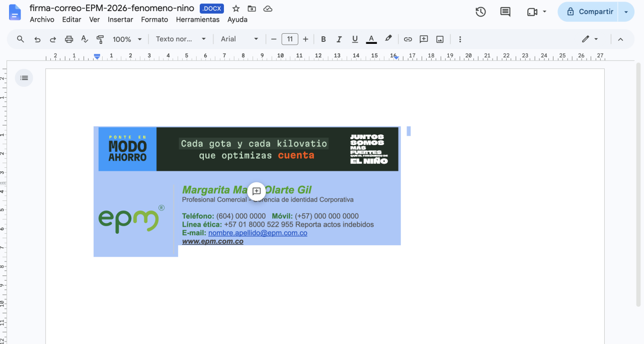Screen dimensions: 644x344
Task: Toggle italic formatting
Action: (x=339, y=39)
